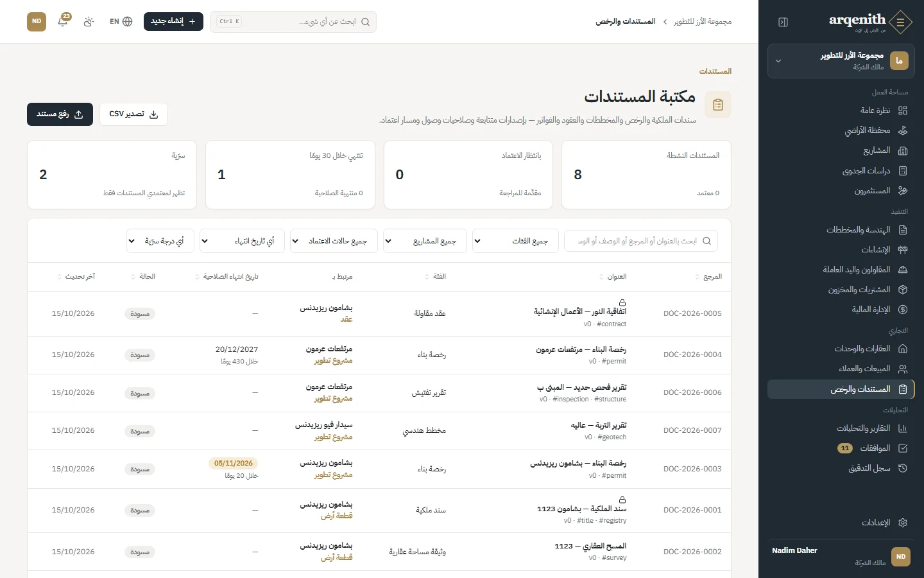Click the المقاولون واليد العاملة icon
The width and height of the screenshot is (924, 578).
coord(903,270)
